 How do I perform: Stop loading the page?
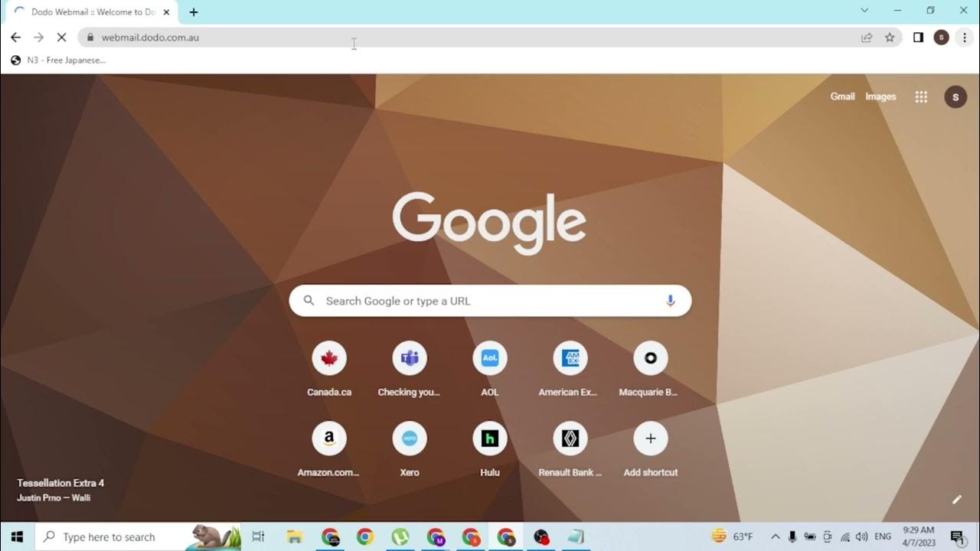pyautogui.click(x=61, y=37)
